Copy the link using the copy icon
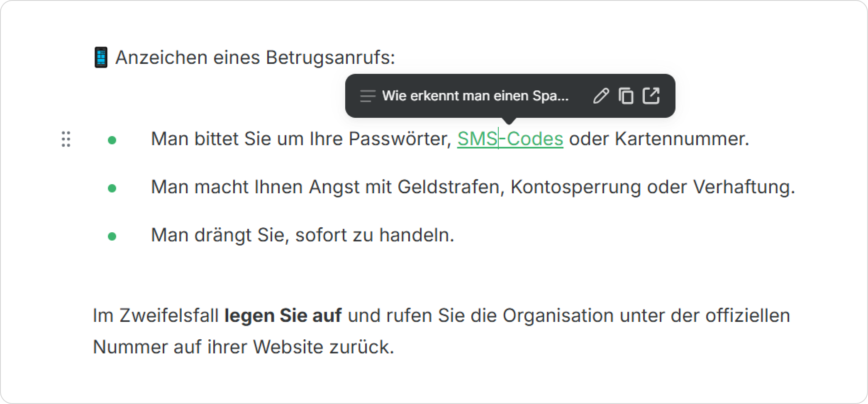 [x=626, y=96]
